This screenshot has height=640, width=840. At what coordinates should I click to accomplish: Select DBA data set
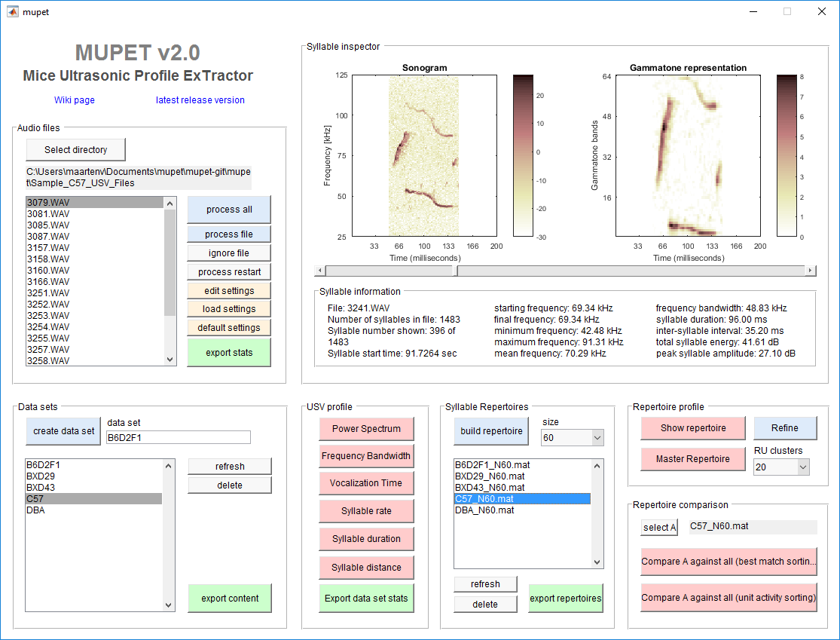(93, 510)
